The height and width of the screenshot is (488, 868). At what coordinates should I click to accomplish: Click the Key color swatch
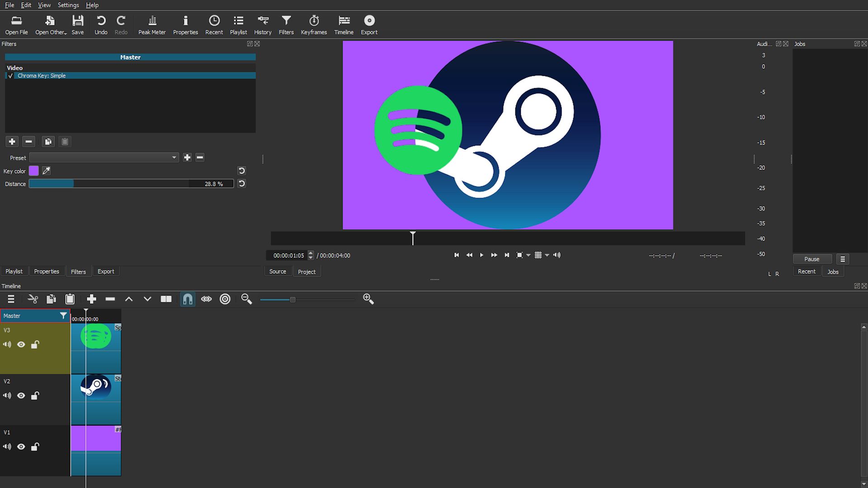34,171
